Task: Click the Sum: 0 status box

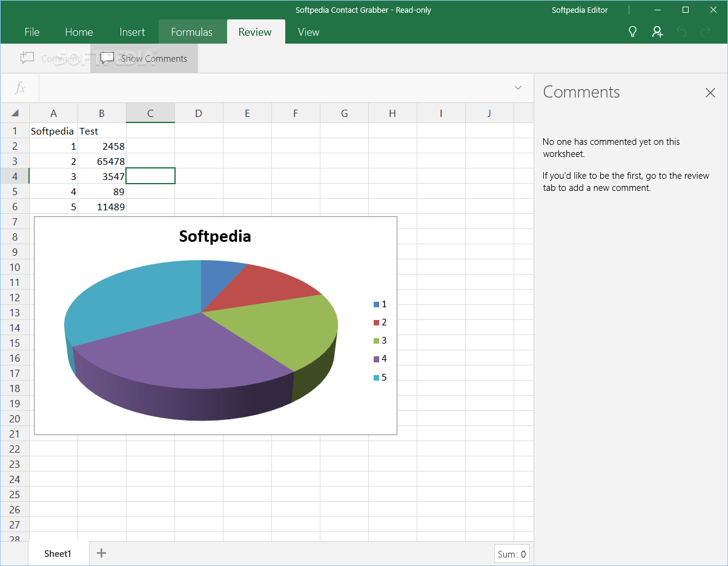Action: [x=512, y=554]
